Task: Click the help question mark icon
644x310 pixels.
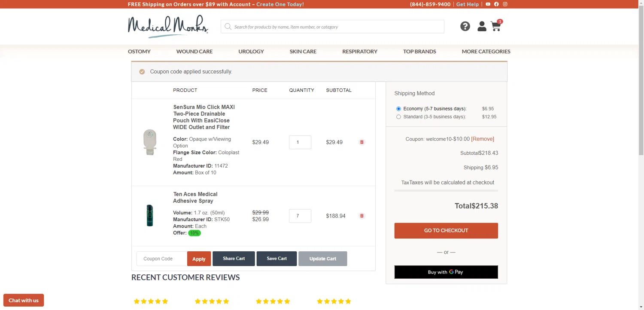Action: [x=465, y=27]
